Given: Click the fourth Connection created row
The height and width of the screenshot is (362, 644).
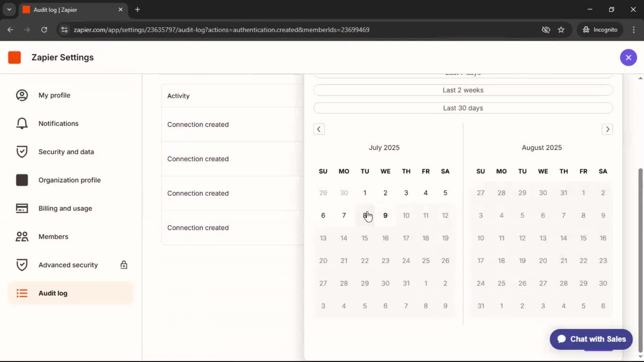Looking at the screenshot, I should coord(232,228).
